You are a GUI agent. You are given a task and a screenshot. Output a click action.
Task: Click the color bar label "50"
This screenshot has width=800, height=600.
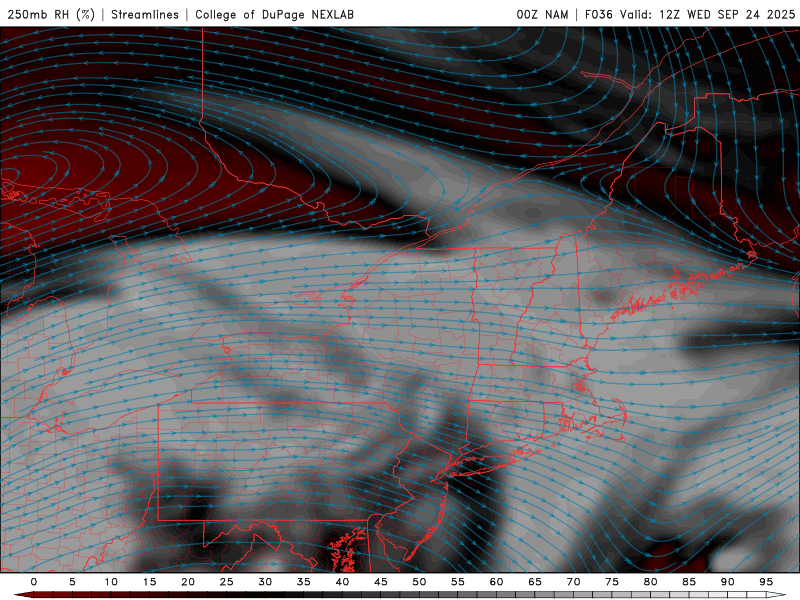click(419, 582)
